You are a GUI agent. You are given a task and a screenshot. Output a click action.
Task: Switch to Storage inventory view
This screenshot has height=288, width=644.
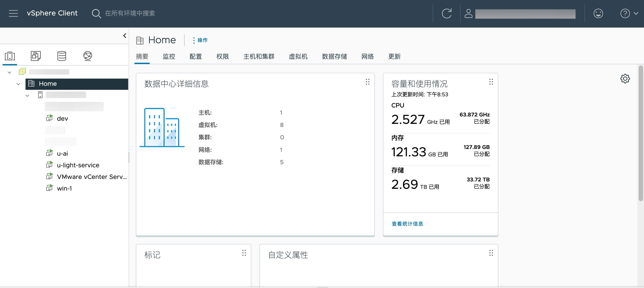click(x=62, y=56)
